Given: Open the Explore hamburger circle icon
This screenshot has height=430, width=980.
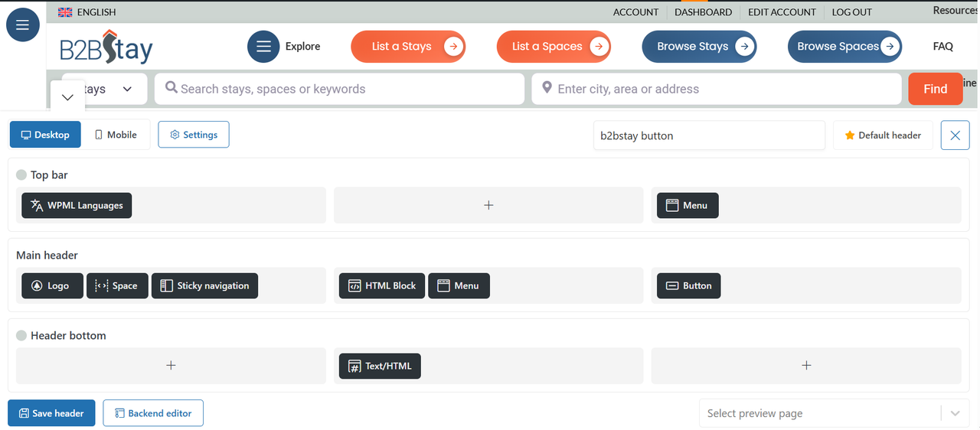Looking at the screenshot, I should pos(263,47).
